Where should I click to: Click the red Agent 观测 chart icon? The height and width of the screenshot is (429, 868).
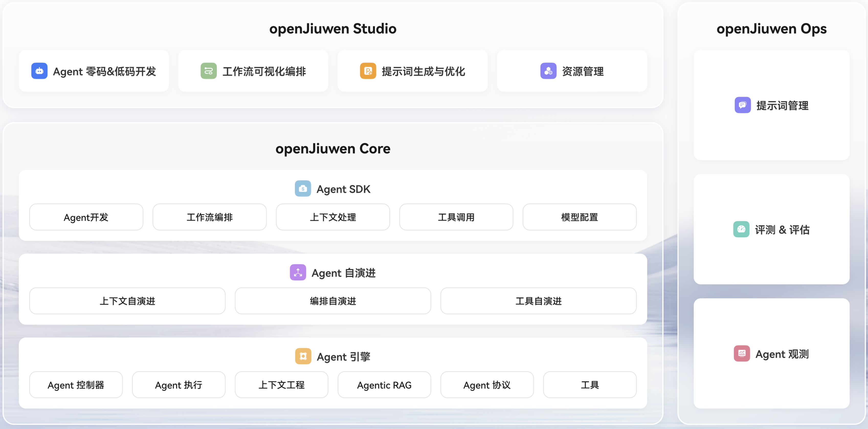[741, 354]
